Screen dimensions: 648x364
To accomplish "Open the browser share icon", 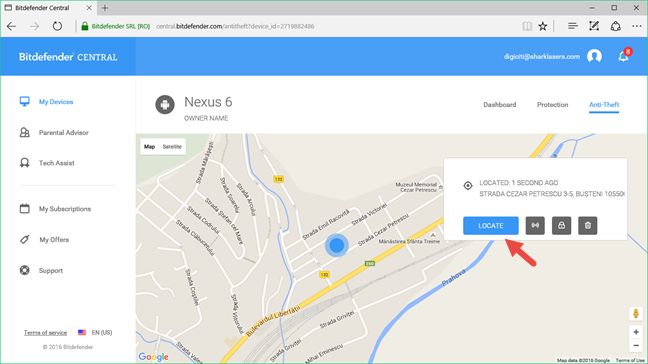I will [616, 26].
